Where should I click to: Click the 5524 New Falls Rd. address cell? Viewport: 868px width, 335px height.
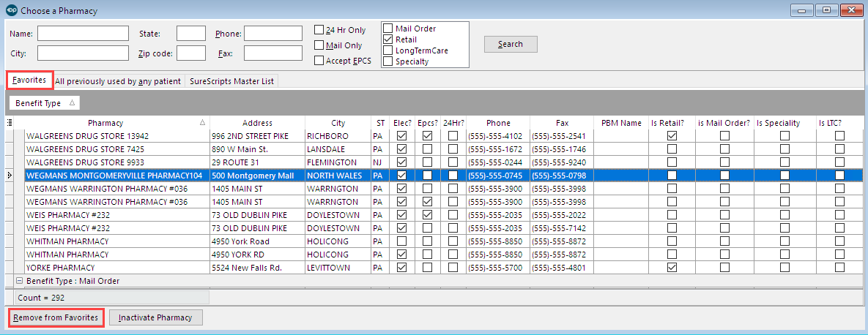tap(257, 268)
